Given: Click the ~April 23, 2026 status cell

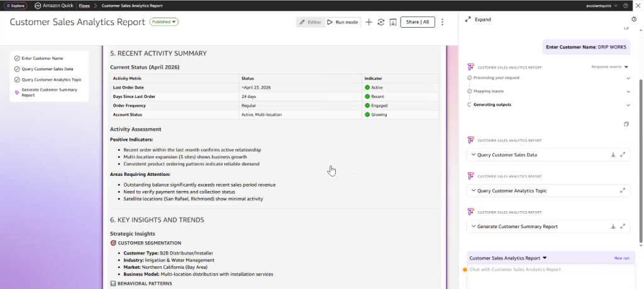Looking at the screenshot, I should coord(300,87).
